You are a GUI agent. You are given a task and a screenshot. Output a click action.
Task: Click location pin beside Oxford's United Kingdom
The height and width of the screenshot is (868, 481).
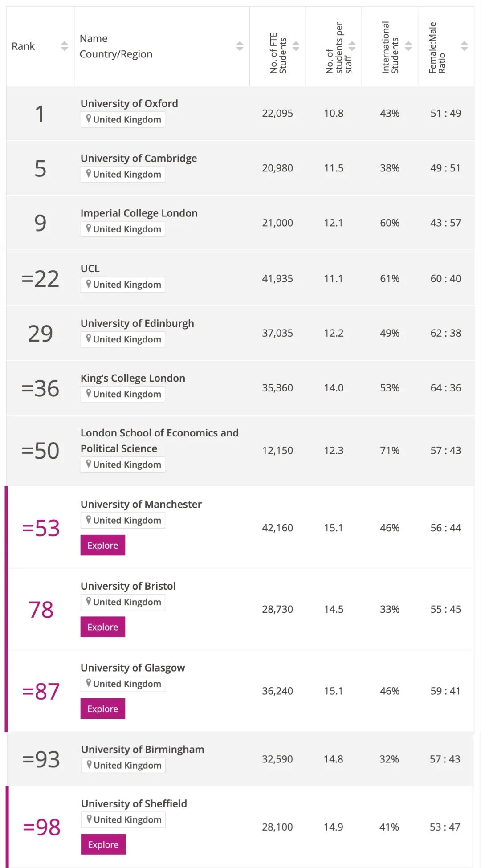(x=89, y=119)
